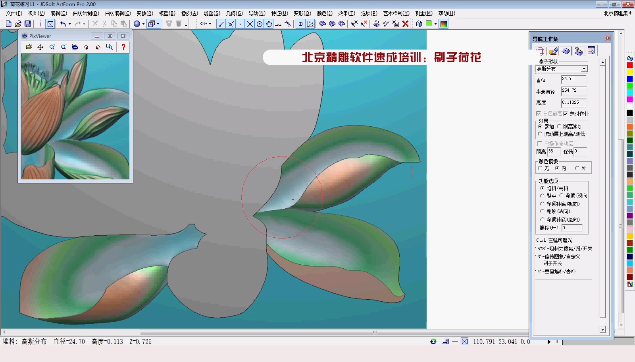The height and width of the screenshot is (362, 635).
Task: Click the blue 'i' info icon
Action: [x=40, y=24]
